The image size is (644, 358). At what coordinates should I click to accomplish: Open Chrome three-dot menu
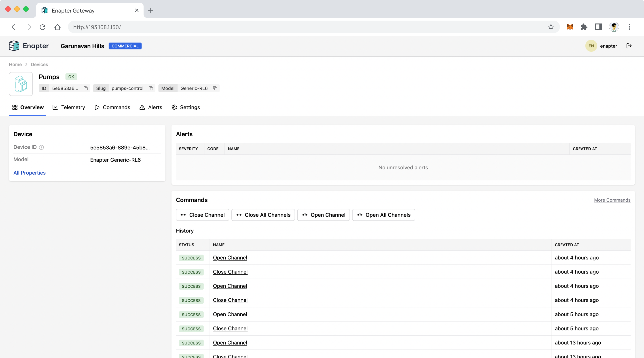coord(629,27)
